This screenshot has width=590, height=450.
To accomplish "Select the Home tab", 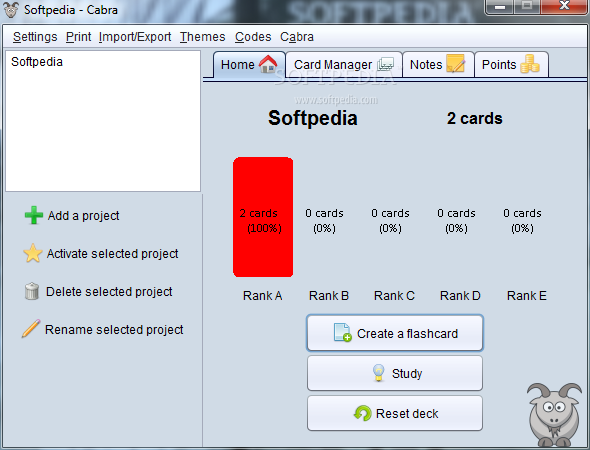I will pyautogui.click(x=249, y=65).
